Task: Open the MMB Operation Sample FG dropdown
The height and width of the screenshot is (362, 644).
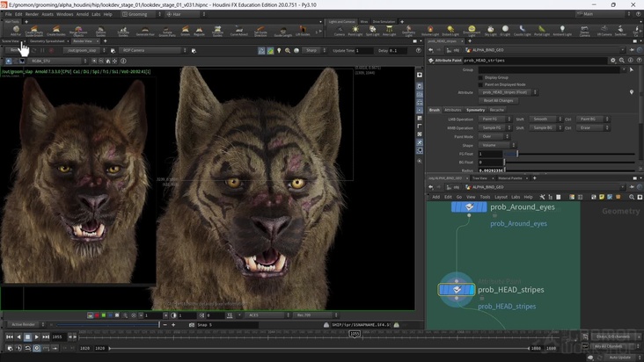Action: click(x=494, y=127)
